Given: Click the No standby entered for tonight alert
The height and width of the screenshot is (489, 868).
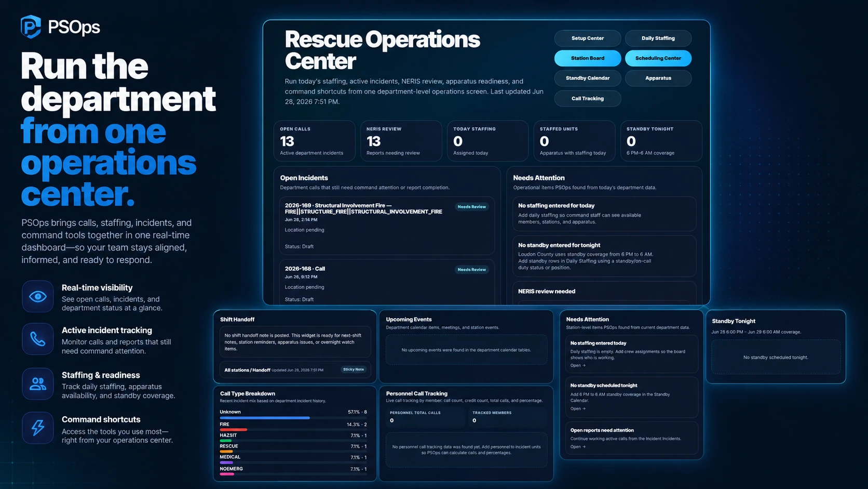Looking at the screenshot, I should [604, 256].
